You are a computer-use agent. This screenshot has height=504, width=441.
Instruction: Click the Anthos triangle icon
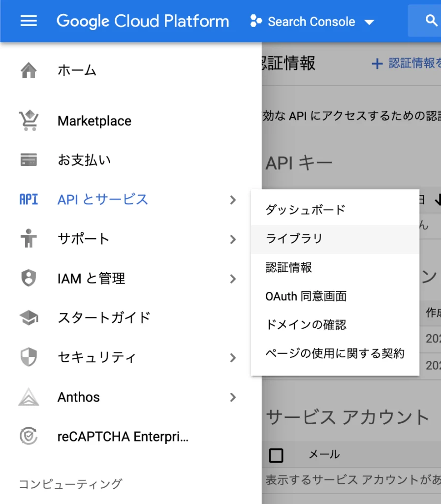[29, 397]
